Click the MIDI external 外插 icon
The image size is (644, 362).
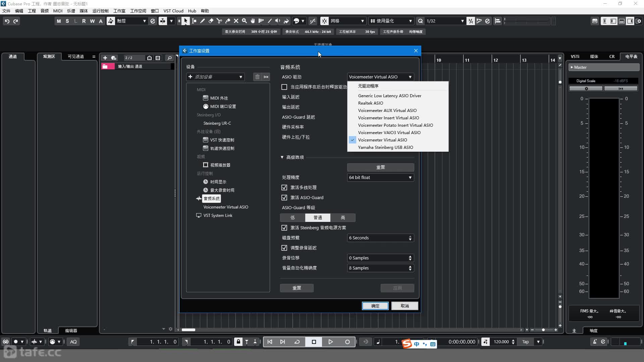[206, 98]
